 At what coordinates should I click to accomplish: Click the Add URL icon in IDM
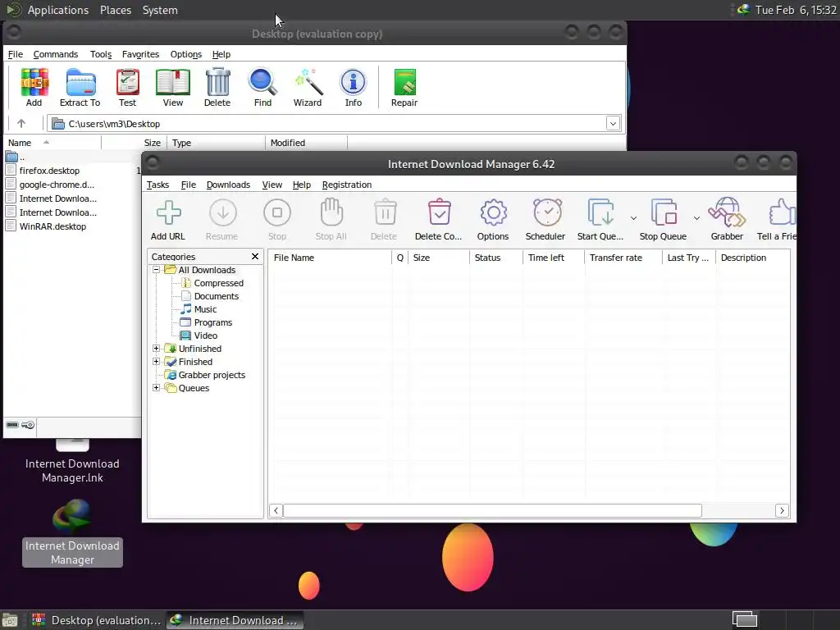click(x=168, y=213)
